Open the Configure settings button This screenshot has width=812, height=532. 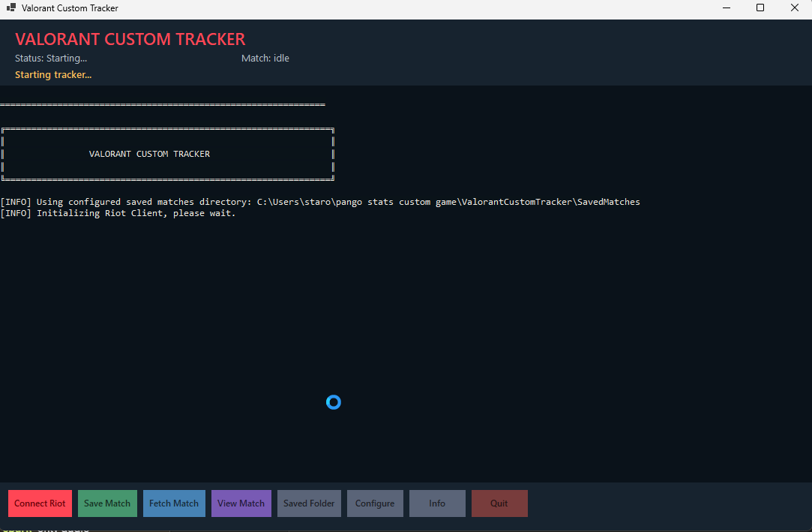pos(375,503)
